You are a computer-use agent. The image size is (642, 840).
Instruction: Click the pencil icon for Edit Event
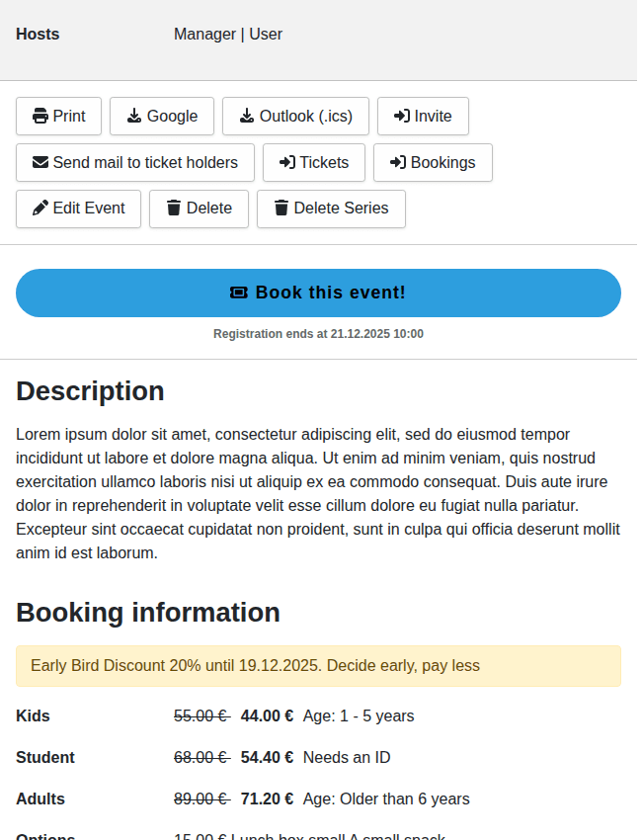tap(40, 209)
